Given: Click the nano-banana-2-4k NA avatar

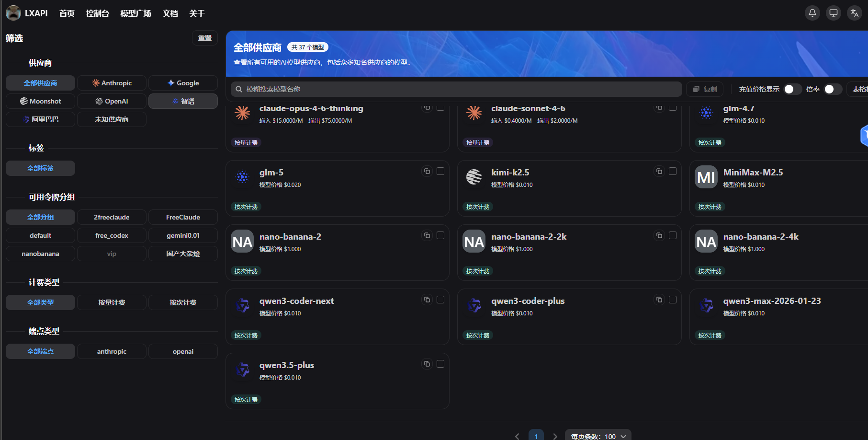Looking at the screenshot, I should pos(706,242).
